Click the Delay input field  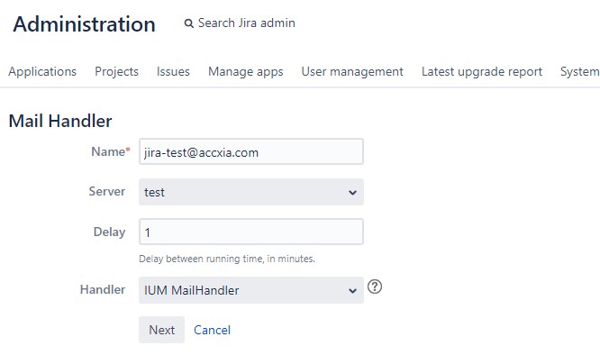[x=251, y=232]
